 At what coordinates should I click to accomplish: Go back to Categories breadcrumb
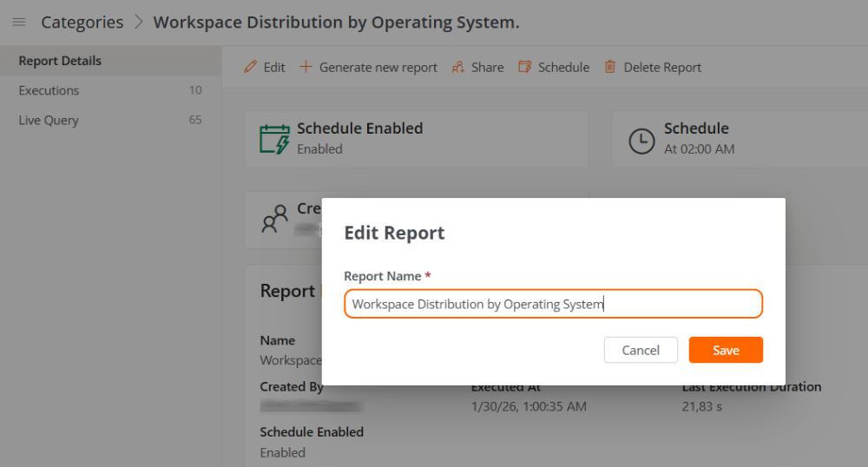(x=82, y=23)
